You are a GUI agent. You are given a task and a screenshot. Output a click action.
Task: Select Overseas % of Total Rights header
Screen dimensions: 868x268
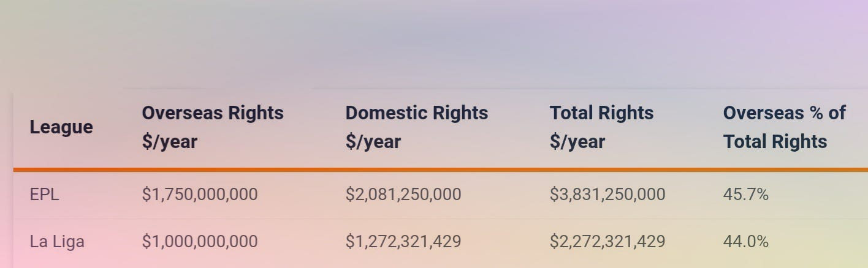(784, 127)
